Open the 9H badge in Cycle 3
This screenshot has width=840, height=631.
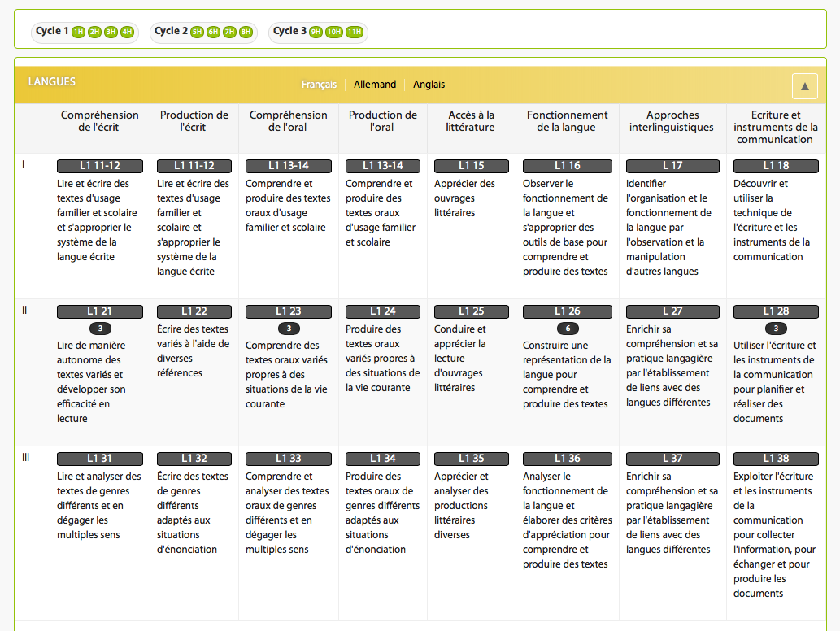316,32
